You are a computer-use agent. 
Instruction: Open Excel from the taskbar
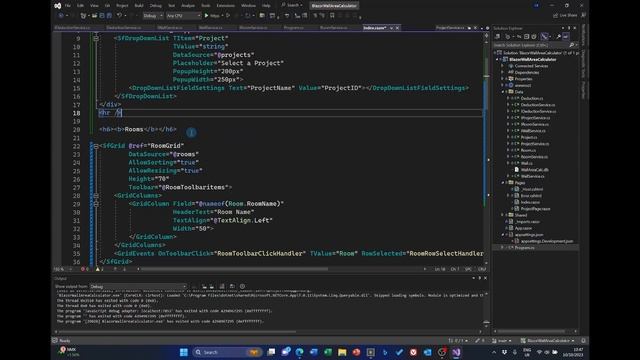tap(328, 352)
